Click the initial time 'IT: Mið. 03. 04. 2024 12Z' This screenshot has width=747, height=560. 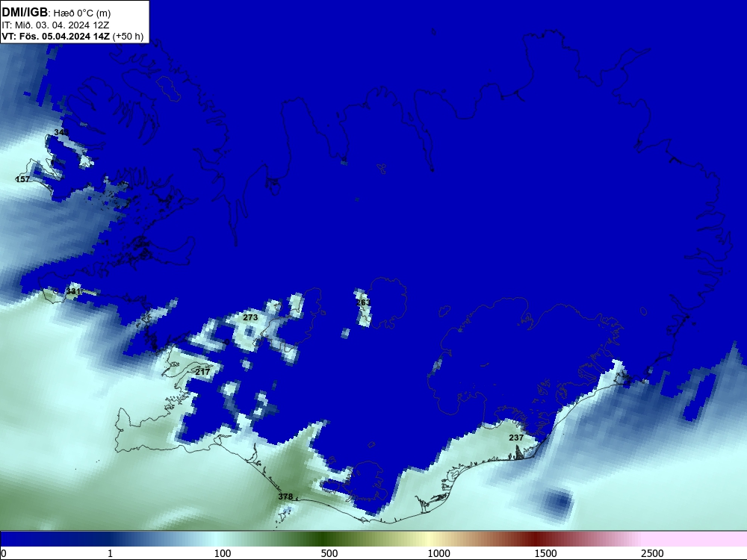[56, 25]
